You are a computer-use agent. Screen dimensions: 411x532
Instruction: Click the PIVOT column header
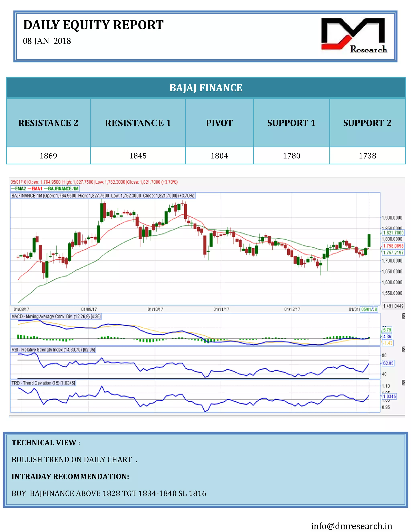point(219,123)
